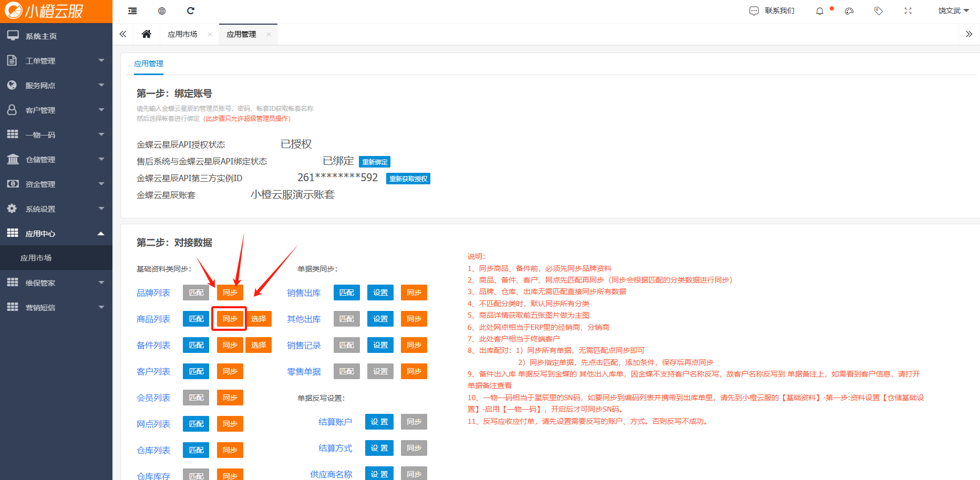Expand the 服务网点 menu arrow
Viewport: 980px width, 480px height.
101,85
